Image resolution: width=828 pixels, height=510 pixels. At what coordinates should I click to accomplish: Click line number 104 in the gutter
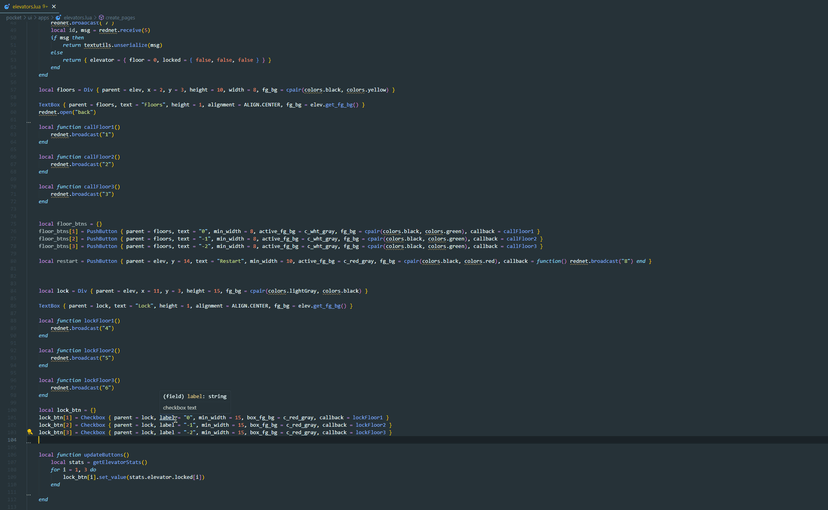[11, 439]
